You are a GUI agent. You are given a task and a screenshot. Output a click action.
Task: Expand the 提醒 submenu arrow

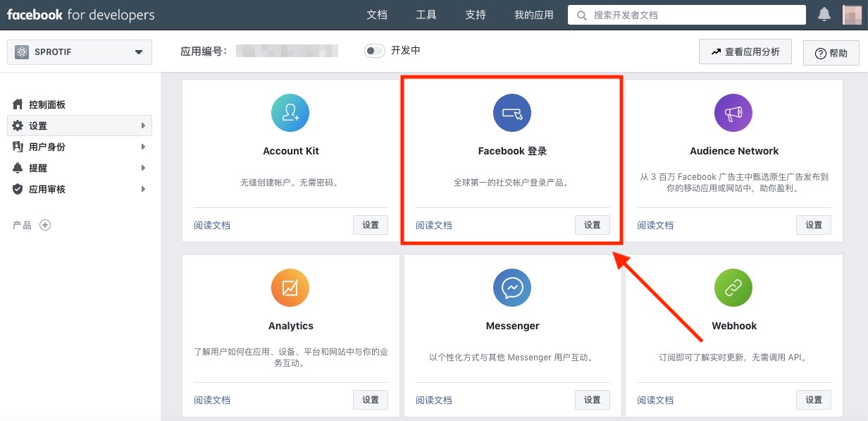pyautogui.click(x=143, y=168)
